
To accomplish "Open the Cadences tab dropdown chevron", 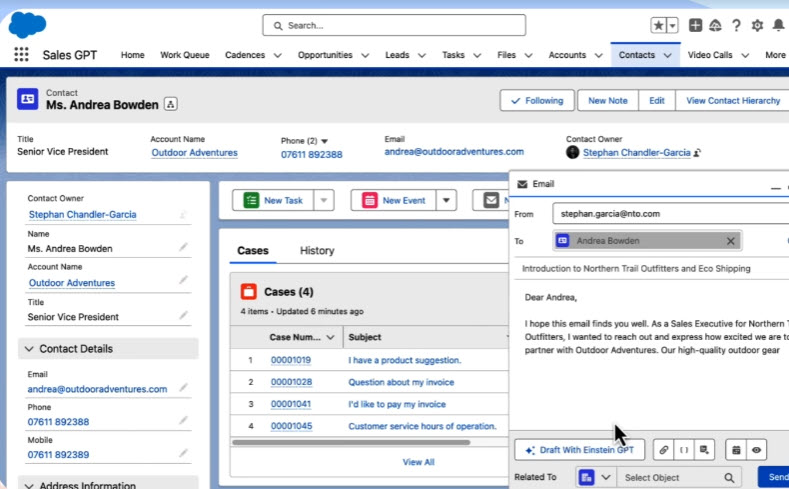I will (277, 55).
